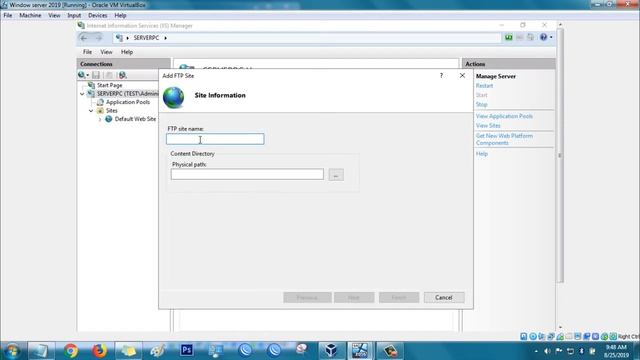This screenshot has height=360, width=640.
Task: Open VirtualBox cube icon in taskbar
Action: tap(331, 351)
